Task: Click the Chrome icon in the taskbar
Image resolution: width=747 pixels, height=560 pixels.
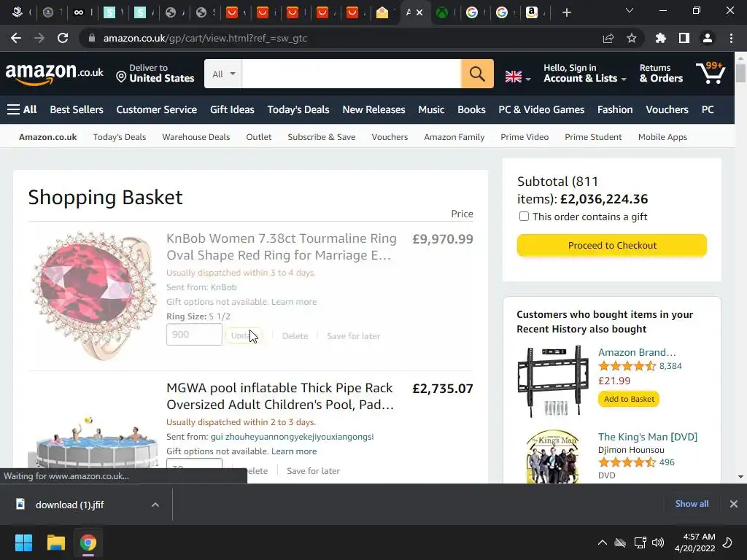Action: [x=88, y=542]
